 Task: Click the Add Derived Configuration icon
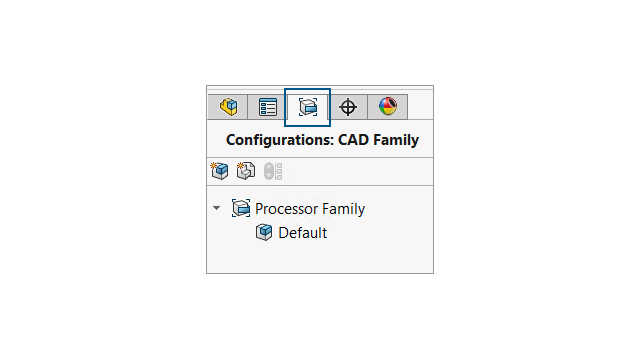pos(246,171)
